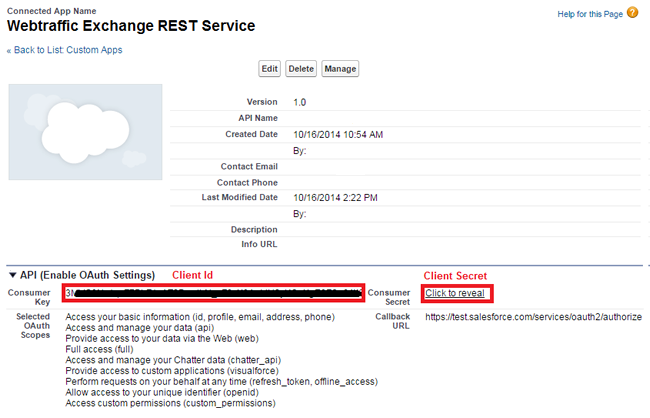Image resolution: width=650 pixels, height=418 pixels.
Task: Click the Last Modified Date label
Action: (x=240, y=197)
